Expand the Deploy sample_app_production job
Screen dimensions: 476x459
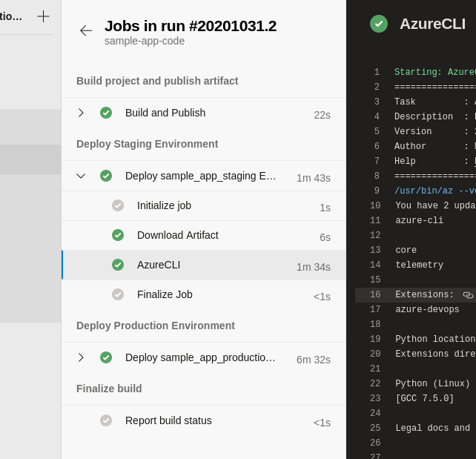point(81,357)
